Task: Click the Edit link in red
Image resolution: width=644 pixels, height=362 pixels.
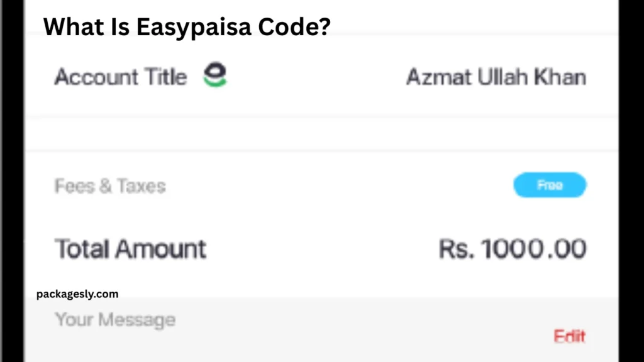Action: click(569, 336)
